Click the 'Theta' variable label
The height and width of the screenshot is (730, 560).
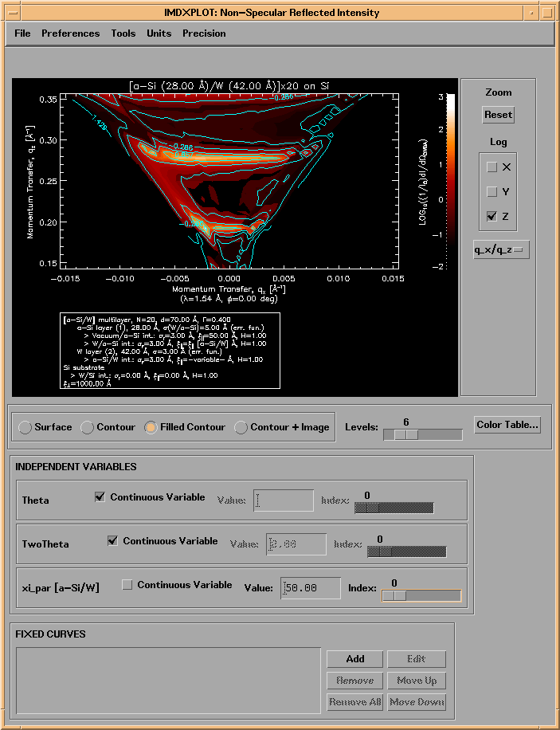(35, 500)
